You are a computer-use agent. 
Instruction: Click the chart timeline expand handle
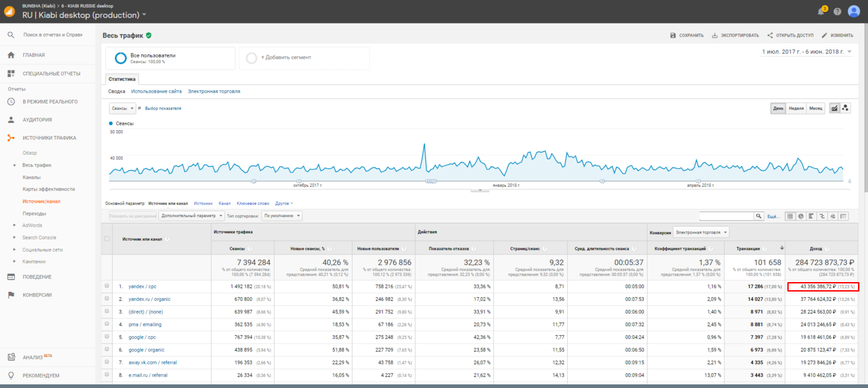[x=480, y=191]
